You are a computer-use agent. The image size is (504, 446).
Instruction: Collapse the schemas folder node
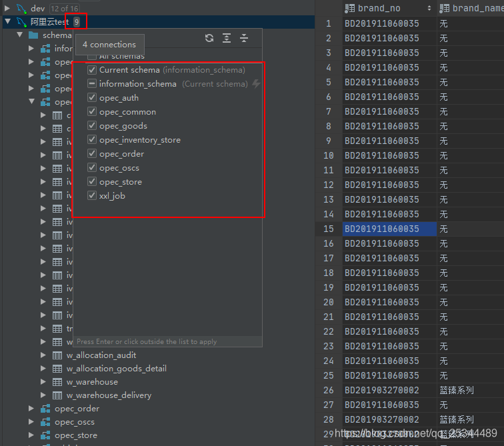pyautogui.click(x=19, y=35)
